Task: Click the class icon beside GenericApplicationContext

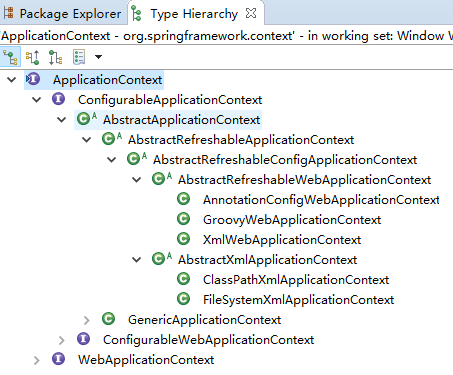Action: coord(109,319)
